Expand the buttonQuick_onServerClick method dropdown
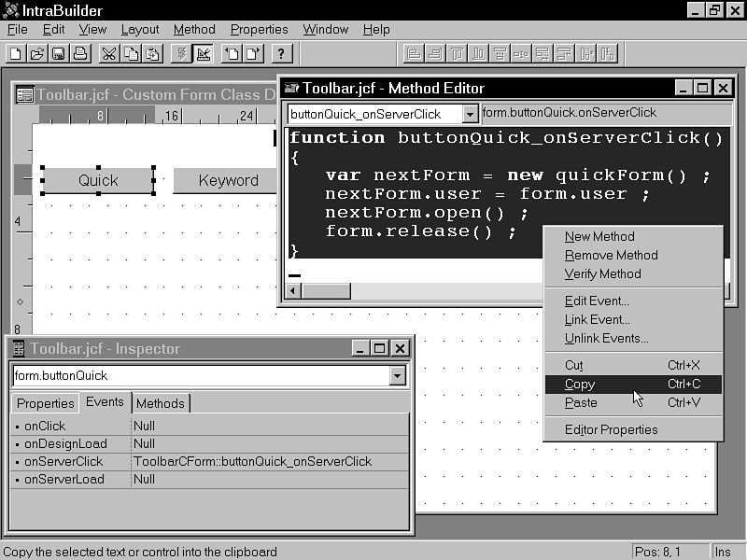Image resolution: width=747 pixels, height=560 pixels. (470, 114)
